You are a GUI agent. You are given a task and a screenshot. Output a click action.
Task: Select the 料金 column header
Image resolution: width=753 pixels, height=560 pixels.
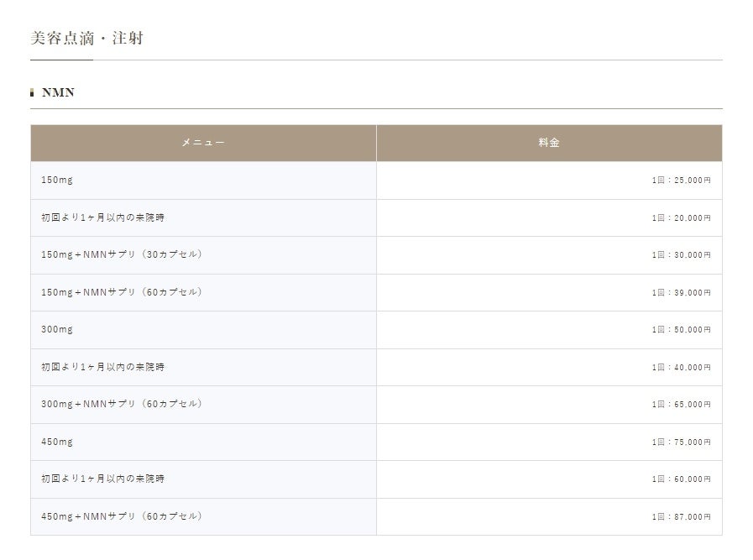tap(549, 143)
